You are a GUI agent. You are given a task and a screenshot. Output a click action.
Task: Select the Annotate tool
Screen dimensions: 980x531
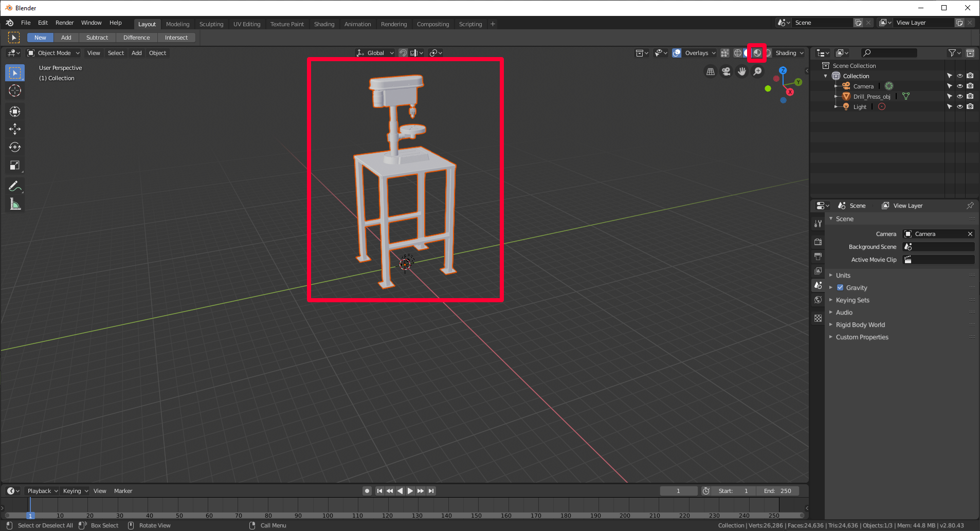[15, 186]
